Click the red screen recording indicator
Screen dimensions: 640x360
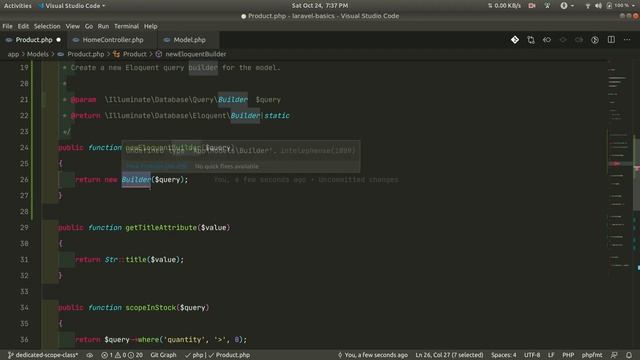(532, 6)
